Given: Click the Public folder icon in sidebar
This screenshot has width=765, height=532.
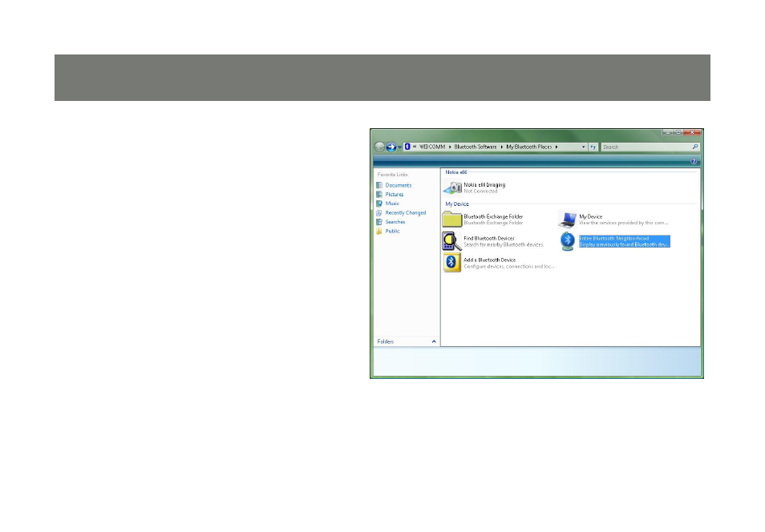Looking at the screenshot, I should point(379,232).
